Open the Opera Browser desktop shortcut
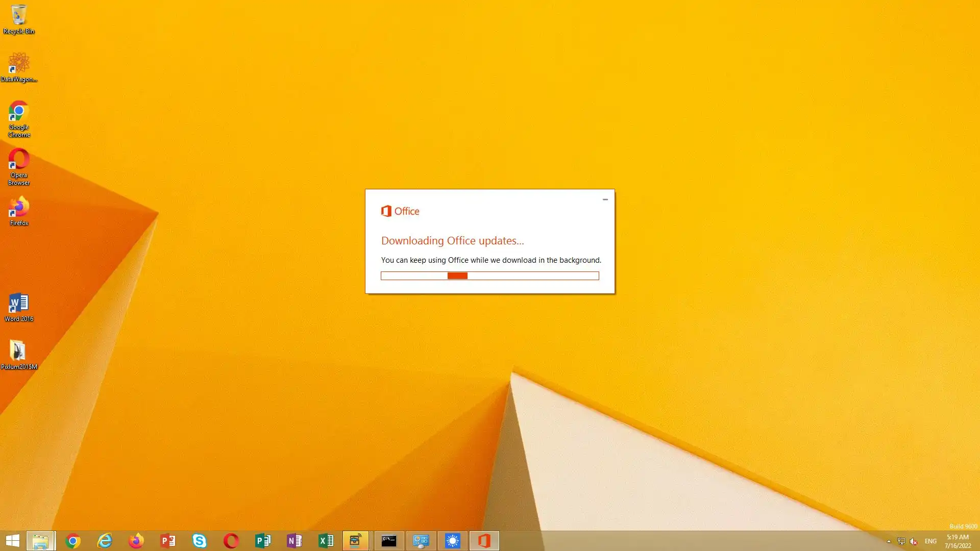980x551 pixels. [x=19, y=166]
